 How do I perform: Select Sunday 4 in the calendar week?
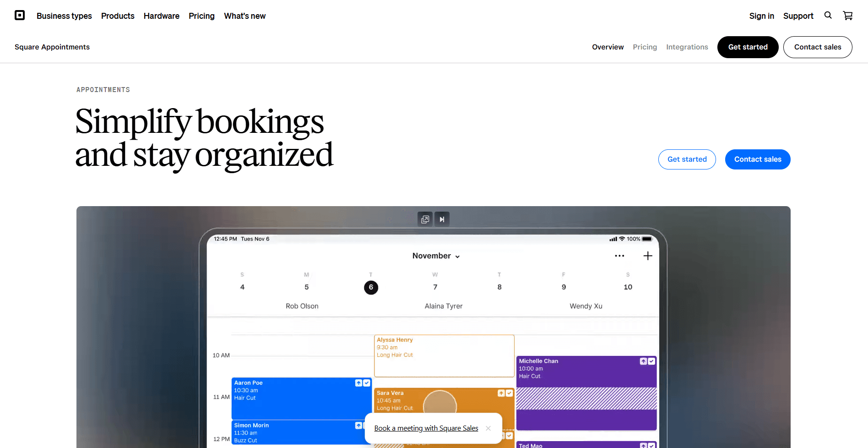point(242,287)
